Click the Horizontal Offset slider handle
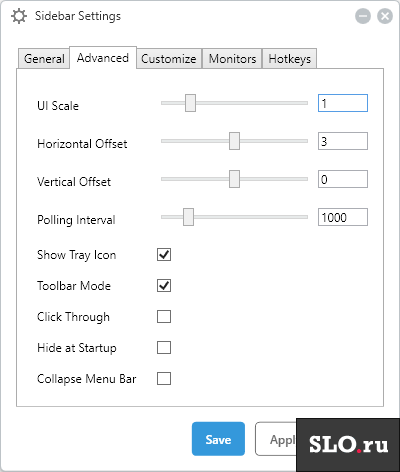The image size is (400, 472). pos(234,141)
